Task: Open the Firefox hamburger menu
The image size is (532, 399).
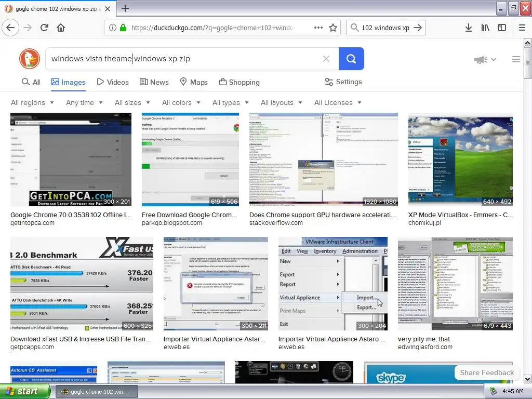Action: pos(522,28)
